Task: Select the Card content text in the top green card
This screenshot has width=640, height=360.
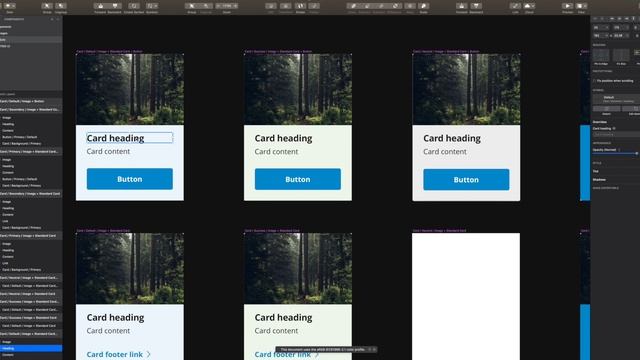Action: (x=276, y=151)
